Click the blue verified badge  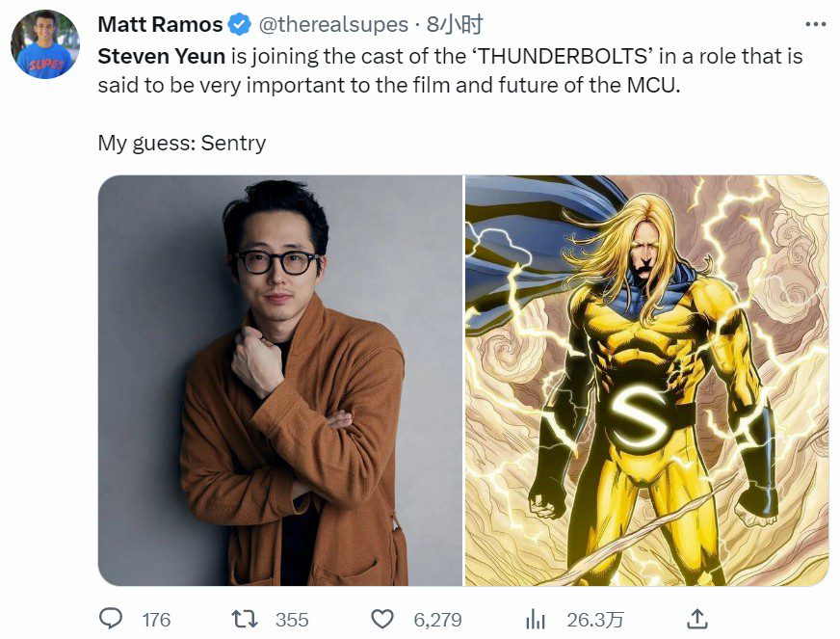(240, 25)
